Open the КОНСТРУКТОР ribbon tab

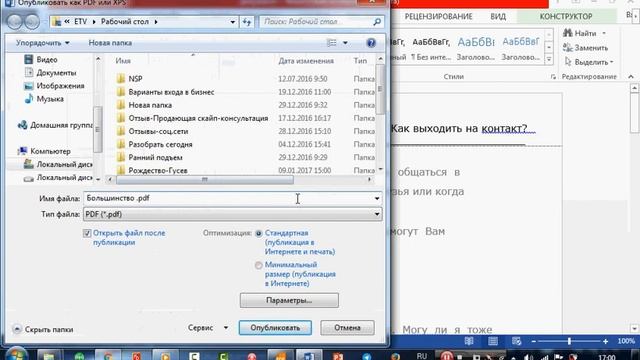pos(566,16)
